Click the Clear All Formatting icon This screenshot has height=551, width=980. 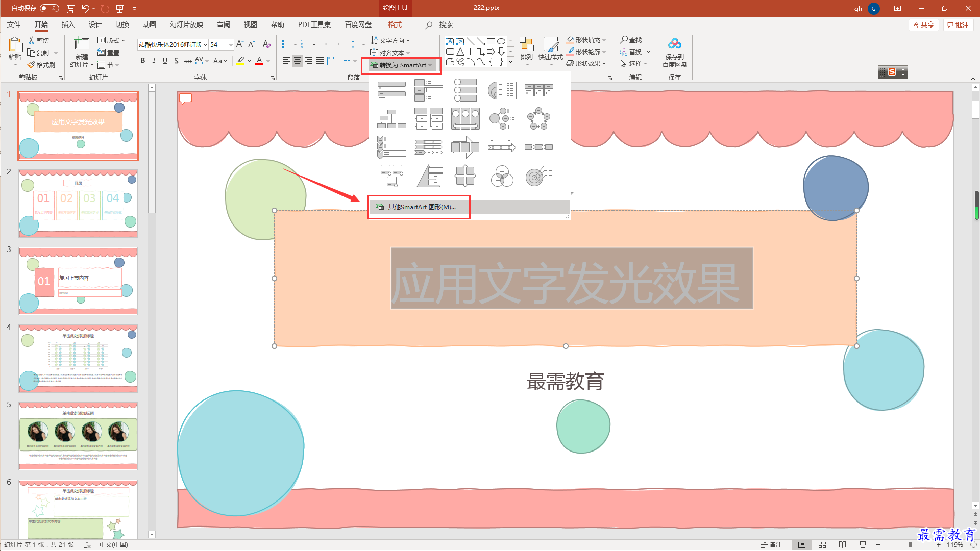[x=266, y=44]
